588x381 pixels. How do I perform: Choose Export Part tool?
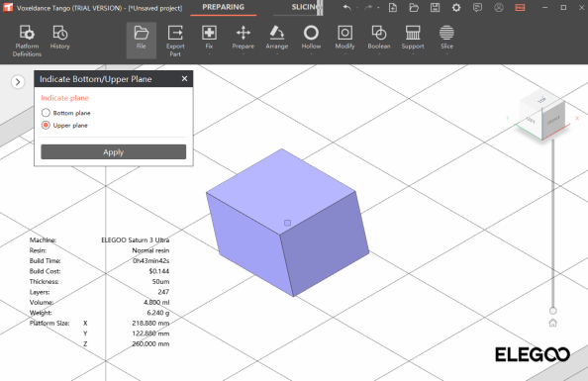175,41
